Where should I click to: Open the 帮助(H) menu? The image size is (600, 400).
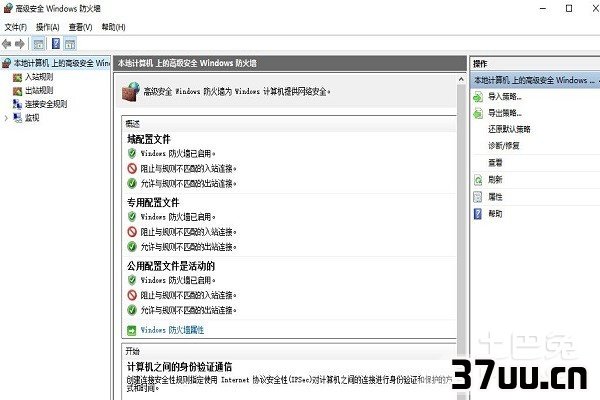click(113, 27)
